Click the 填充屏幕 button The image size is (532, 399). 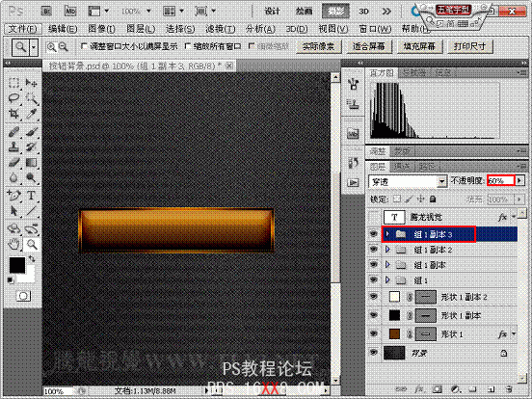click(419, 46)
